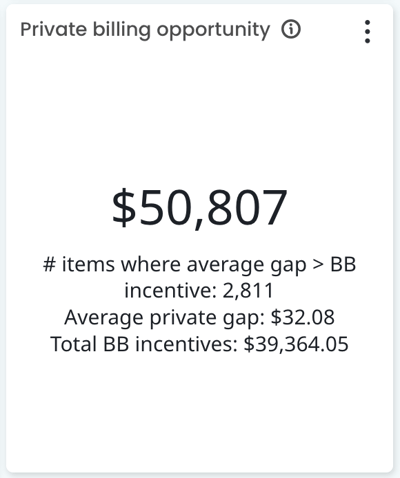The width and height of the screenshot is (400, 478).
Task: Click the '# items where average gap' line
Action: point(199,264)
